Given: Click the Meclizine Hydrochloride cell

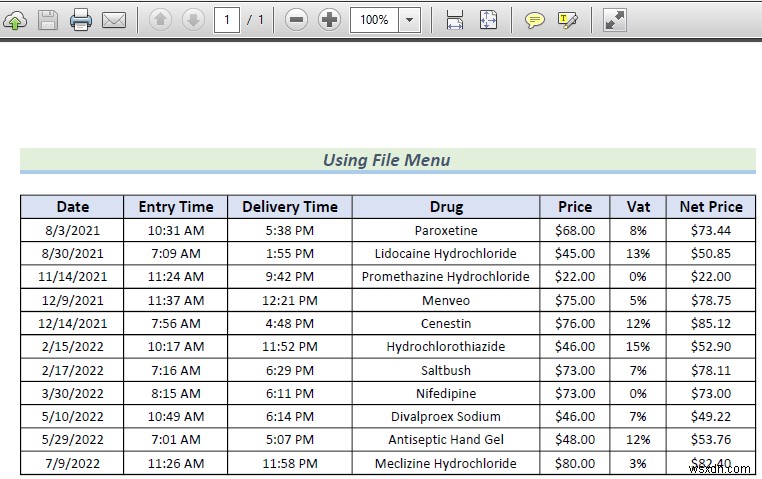Looking at the screenshot, I should [x=446, y=463].
